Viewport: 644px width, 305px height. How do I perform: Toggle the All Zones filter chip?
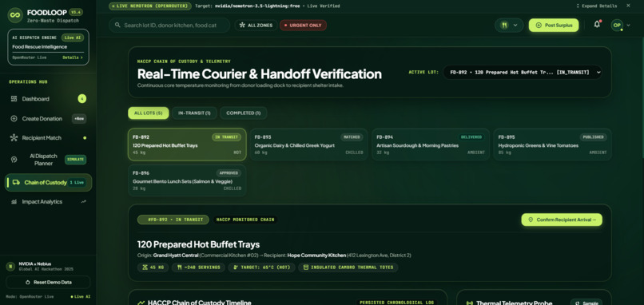(x=256, y=25)
